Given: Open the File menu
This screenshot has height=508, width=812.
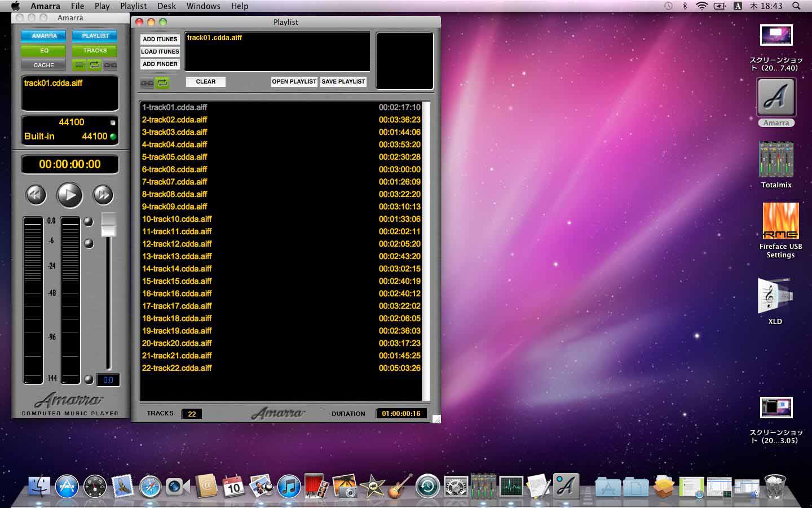Looking at the screenshot, I should click(x=77, y=6).
